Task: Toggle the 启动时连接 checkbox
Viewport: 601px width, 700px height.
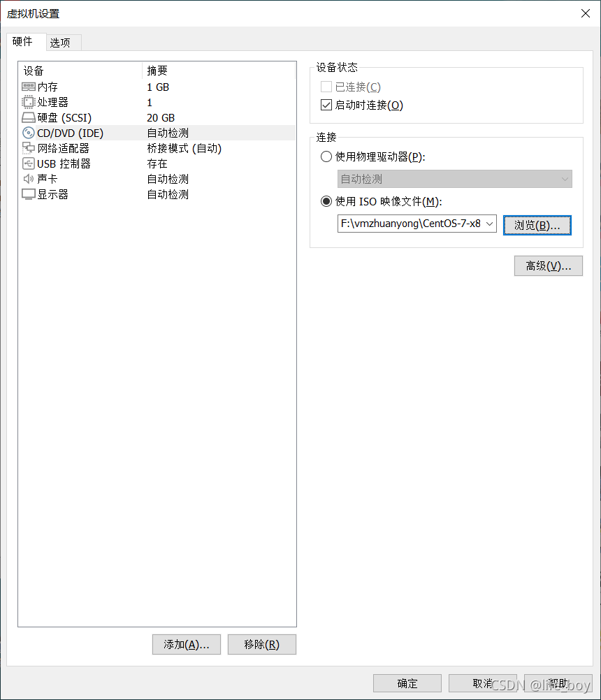Action: click(x=326, y=105)
